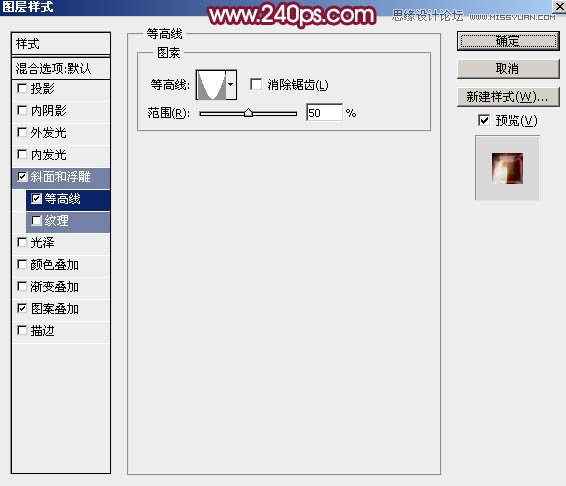Click the 范围(R) range slider handle
Image resolution: width=566 pixels, height=486 pixels.
click(248, 113)
